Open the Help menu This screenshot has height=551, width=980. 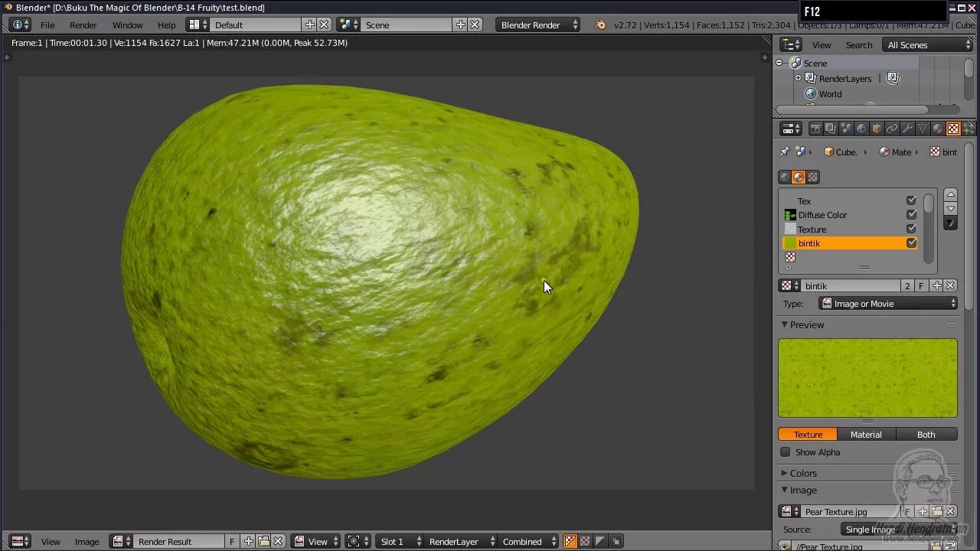166,25
